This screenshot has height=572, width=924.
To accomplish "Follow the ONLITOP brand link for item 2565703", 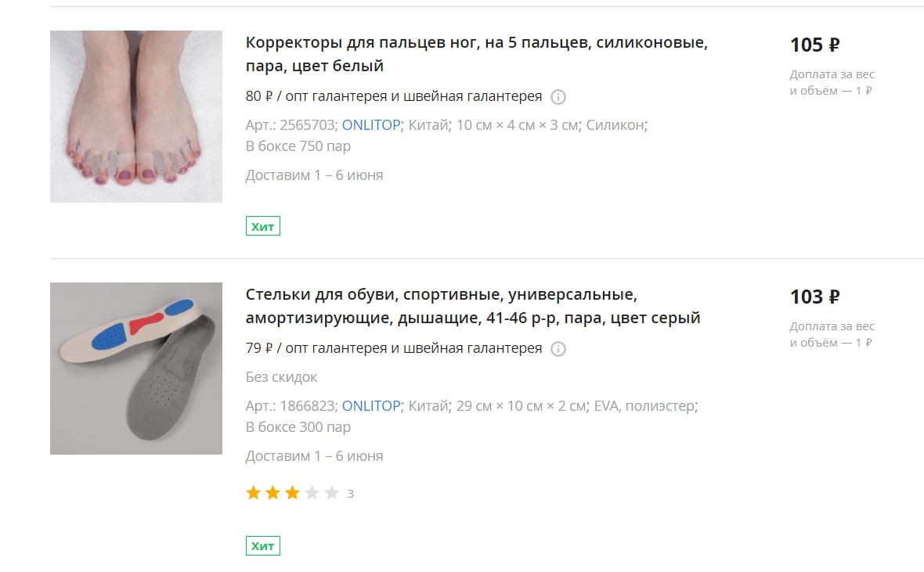I will pyautogui.click(x=371, y=125).
